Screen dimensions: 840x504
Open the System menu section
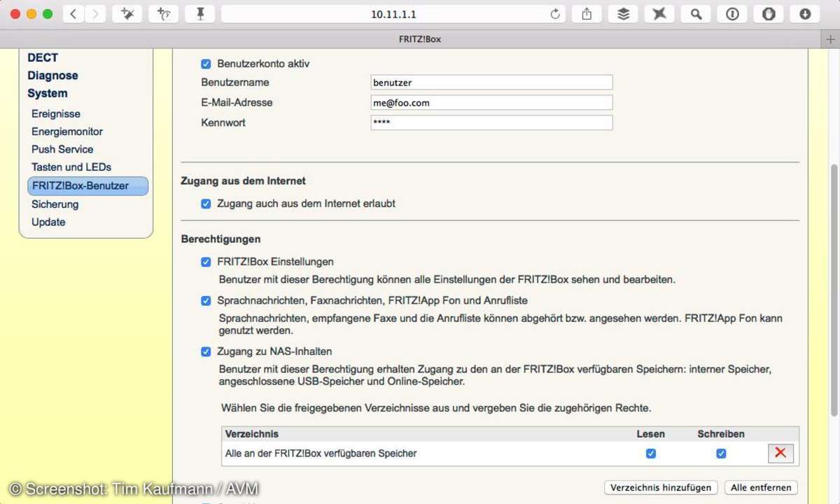pyautogui.click(x=48, y=93)
